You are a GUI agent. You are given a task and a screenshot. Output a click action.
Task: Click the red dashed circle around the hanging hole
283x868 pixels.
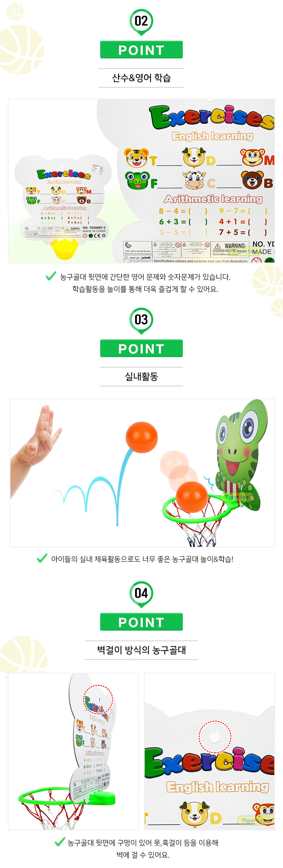[215, 737]
